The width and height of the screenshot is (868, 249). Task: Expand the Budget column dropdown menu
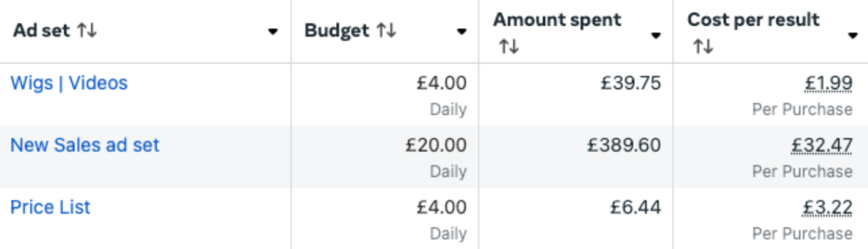coord(462,31)
